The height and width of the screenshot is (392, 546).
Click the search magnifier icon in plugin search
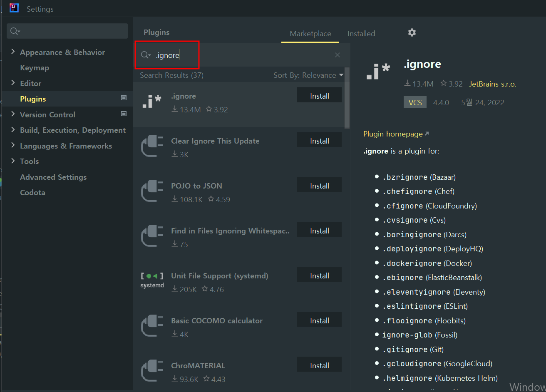145,55
